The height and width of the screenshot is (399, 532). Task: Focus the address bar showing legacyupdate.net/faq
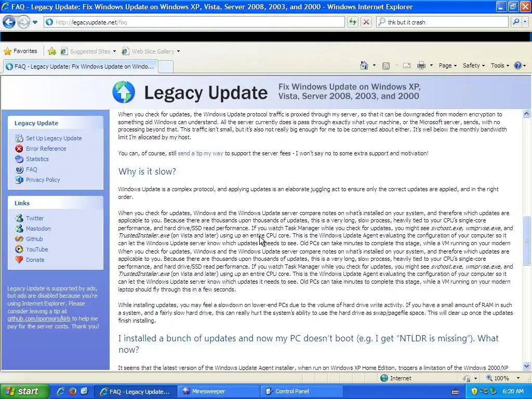click(194, 22)
